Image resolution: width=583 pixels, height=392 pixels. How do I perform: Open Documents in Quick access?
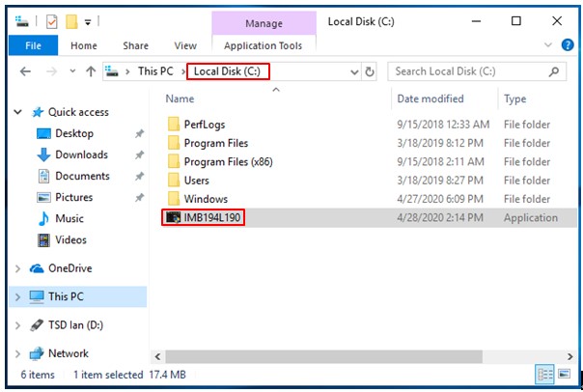[83, 176]
